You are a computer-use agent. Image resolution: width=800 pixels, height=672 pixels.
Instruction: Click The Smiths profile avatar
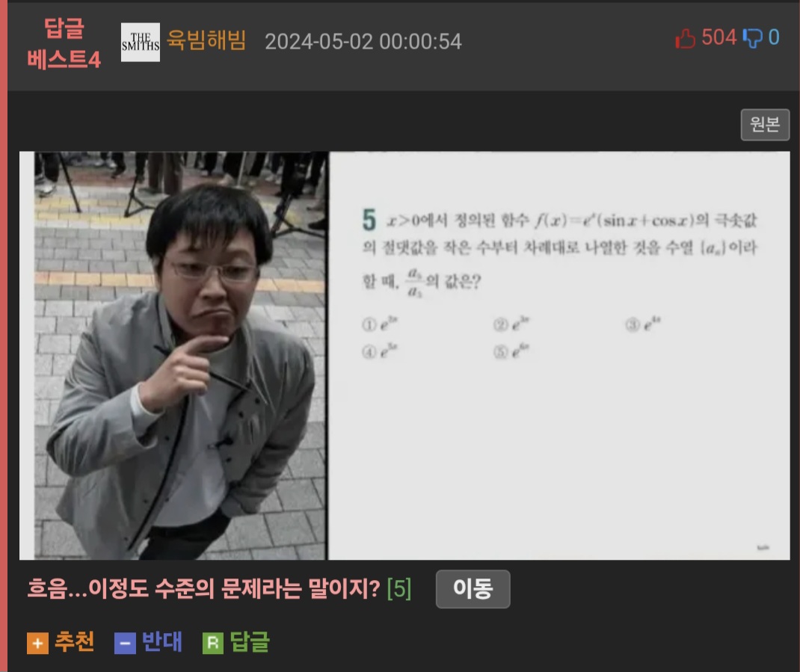point(141,43)
